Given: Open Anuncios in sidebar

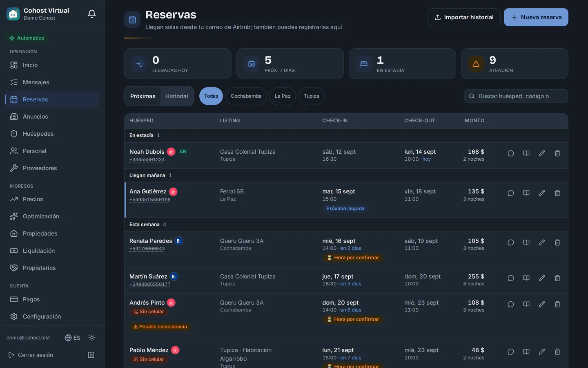Looking at the screenshot, I should [52, 117].
